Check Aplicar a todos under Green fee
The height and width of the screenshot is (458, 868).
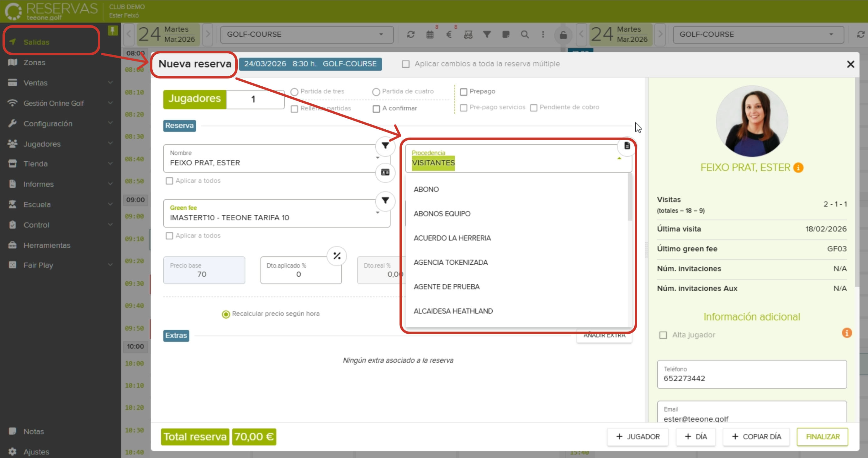click(x=169, y=236)
